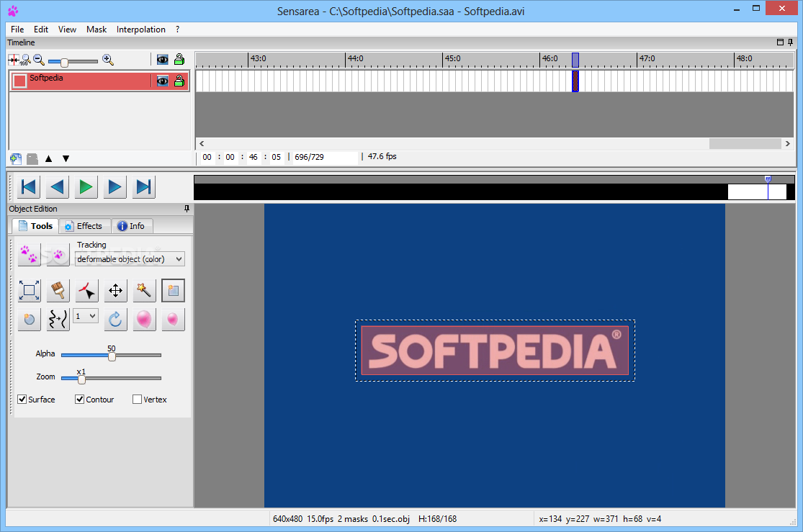Select the rectangle resize selection tool
Viewport: 803px width, 532px height.
pyautogui.click(x=30, y=291)
